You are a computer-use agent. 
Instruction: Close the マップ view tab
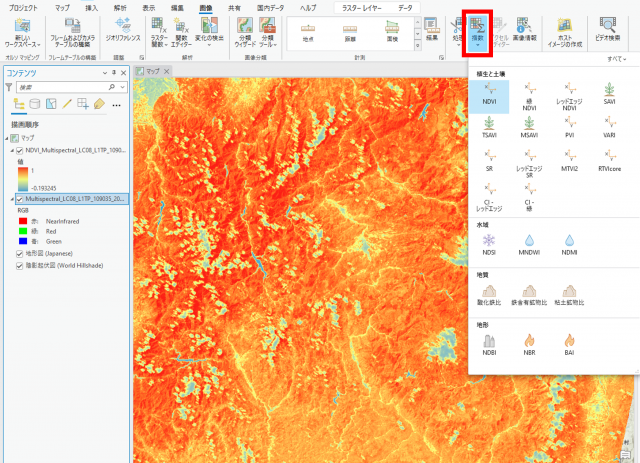tap(167, 71)
